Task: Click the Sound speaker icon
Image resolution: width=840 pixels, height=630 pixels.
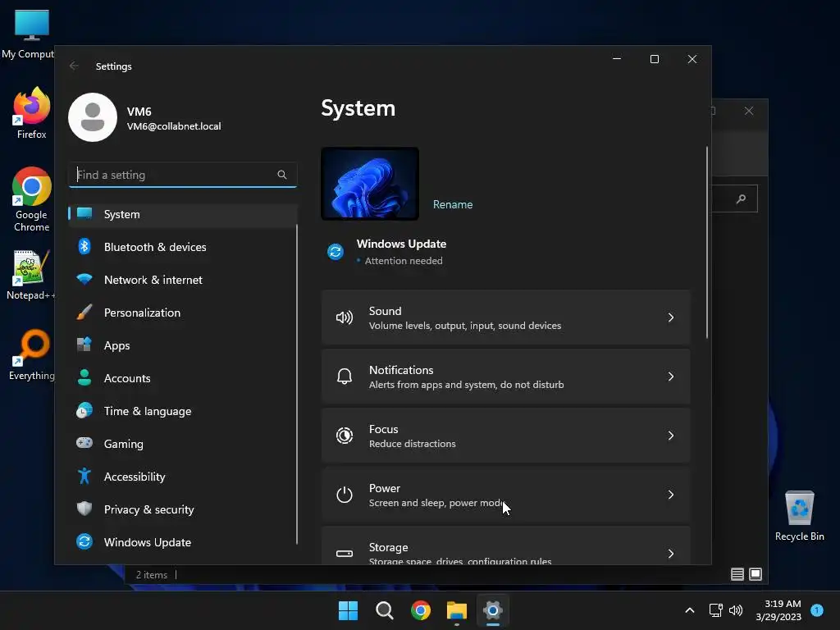Action: pyautogui.click(x=345, y=317)
